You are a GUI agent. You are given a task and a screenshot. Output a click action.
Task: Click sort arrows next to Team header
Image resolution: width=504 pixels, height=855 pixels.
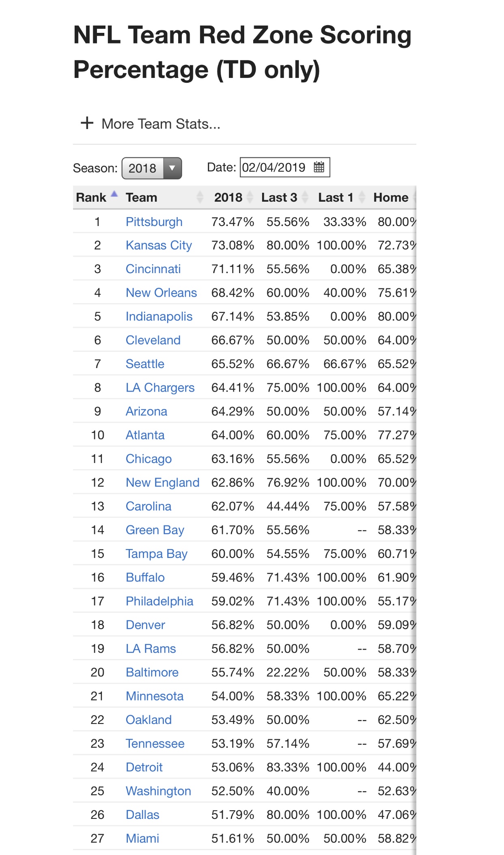coord(200,197)
